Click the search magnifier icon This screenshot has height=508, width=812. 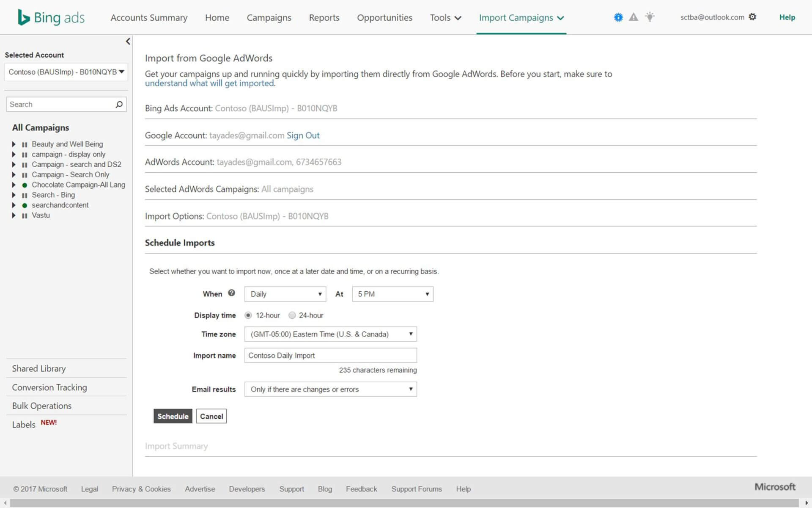[119, 104]
